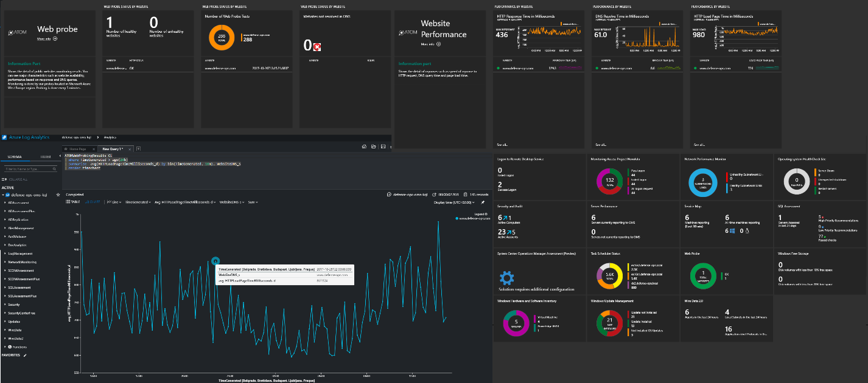Click the Monitoring Access Project donut chart
868x383 pixels.
pyautogui.click(x=609, y=181)
